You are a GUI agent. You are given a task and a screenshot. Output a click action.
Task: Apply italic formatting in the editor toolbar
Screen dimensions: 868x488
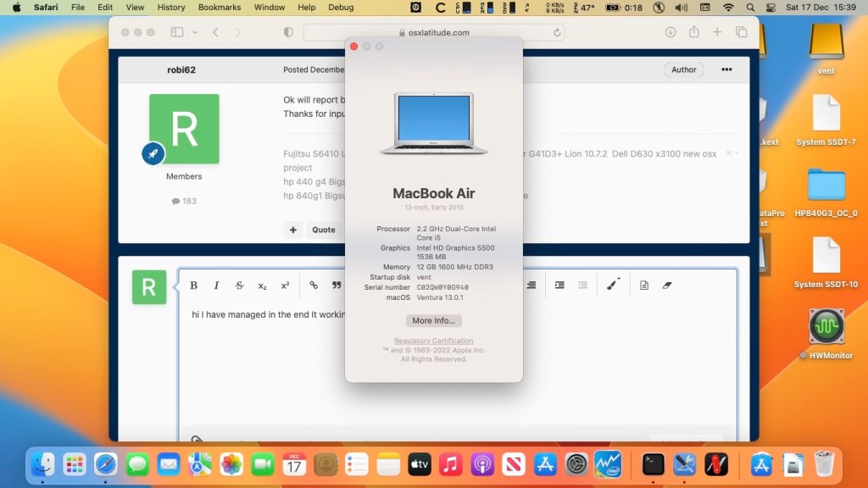(x=216, y=286)
